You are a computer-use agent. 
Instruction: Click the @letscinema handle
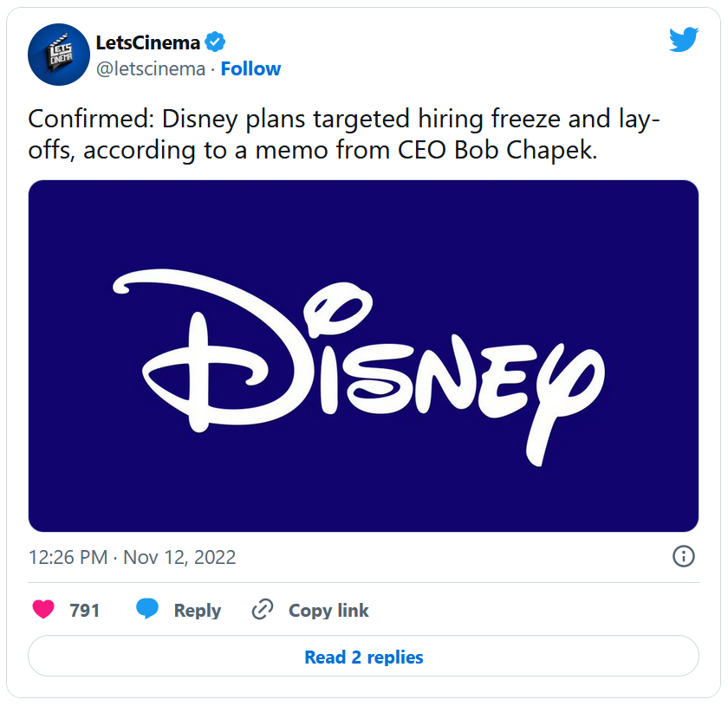pyautogui.click(x=151, y=69)
